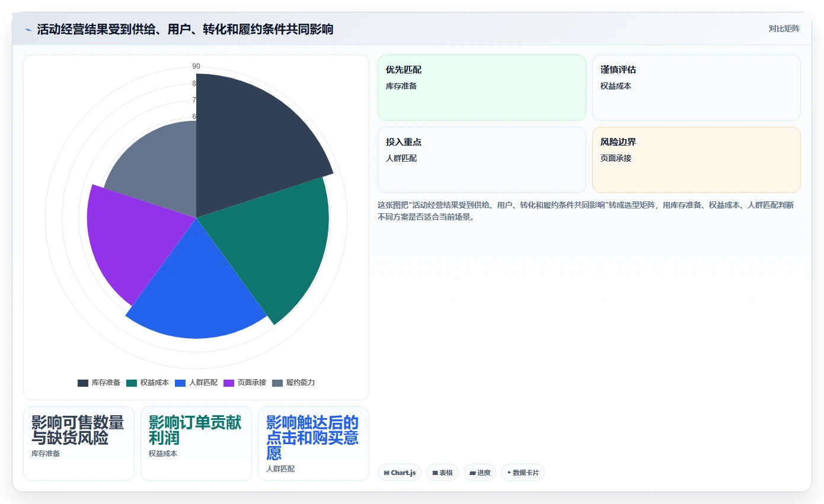Click the 进度 tag pill
824x504 pixels.
[x=480, y=473]
